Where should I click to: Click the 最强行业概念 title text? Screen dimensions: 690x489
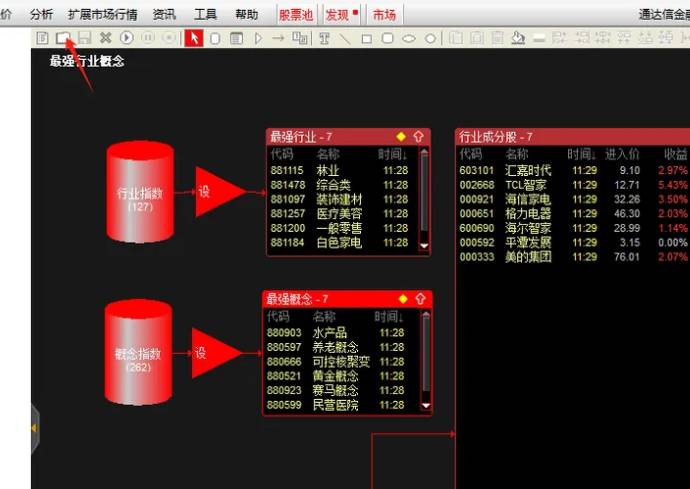click(87, 61)
